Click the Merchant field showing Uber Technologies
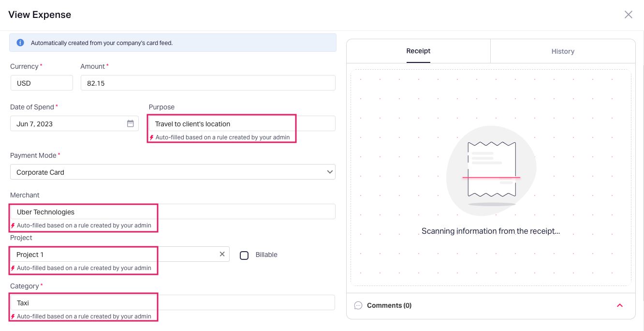 click(173, 211)
